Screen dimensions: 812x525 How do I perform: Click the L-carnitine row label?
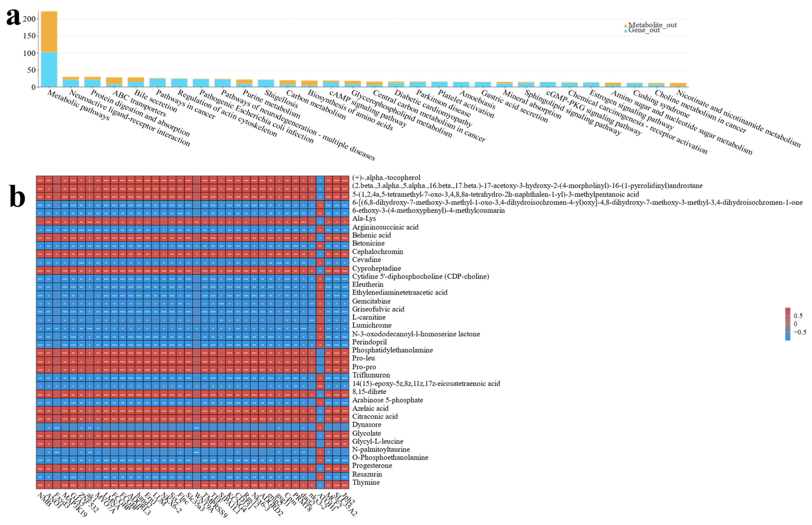(369, 317)
